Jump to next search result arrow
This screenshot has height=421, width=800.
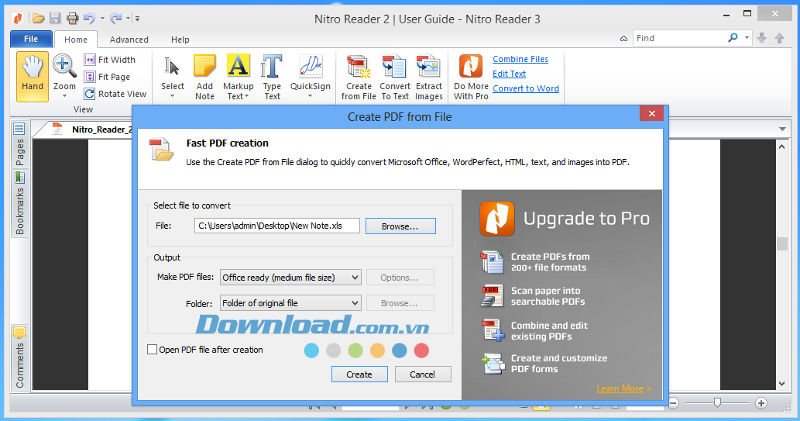(x=762, y=38)
